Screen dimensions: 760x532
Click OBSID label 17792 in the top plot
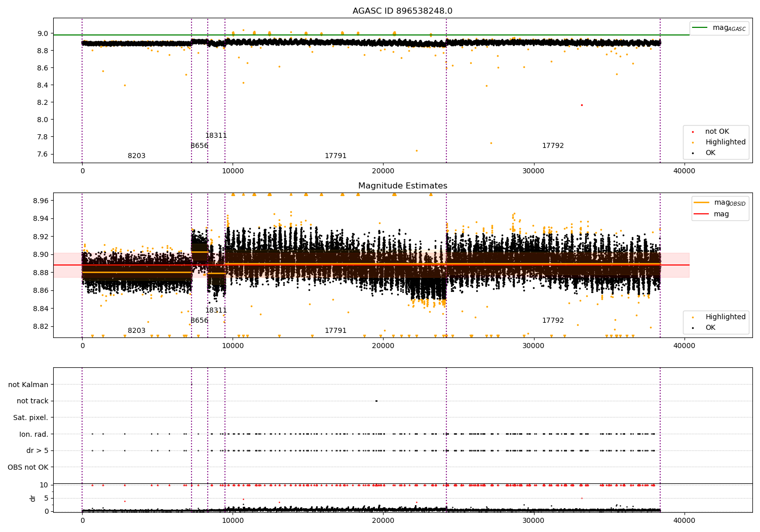[x=553, y=146]
